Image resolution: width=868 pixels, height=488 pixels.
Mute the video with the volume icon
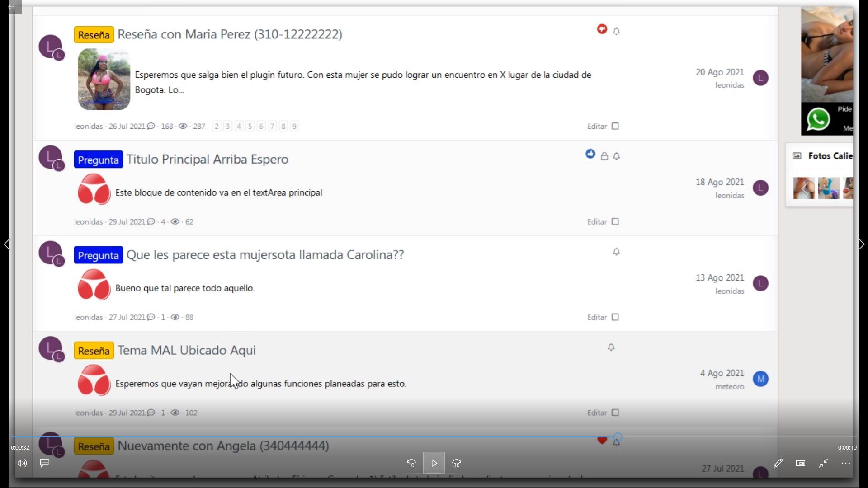click(22, 463)
